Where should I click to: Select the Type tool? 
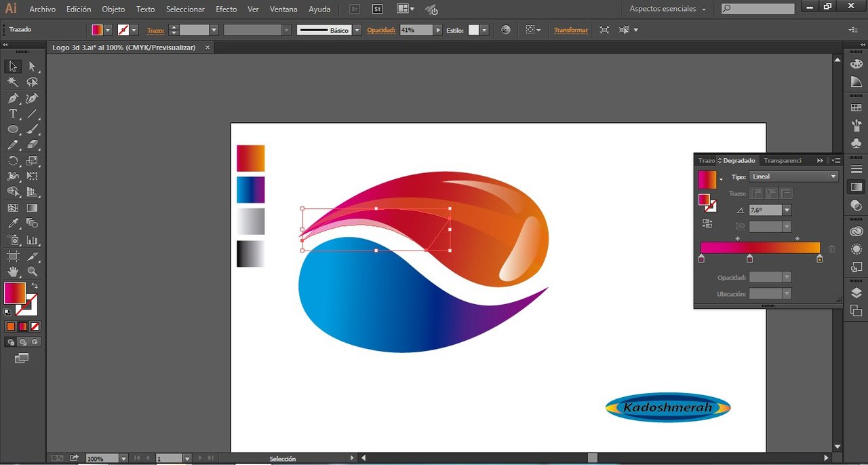click(13, 114)
